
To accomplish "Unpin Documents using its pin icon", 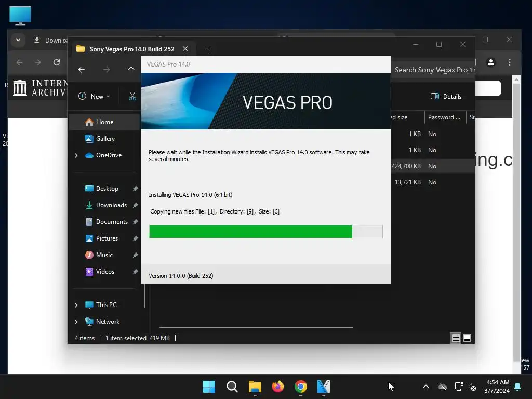I will pyautogui.click(x=136, y=222).
